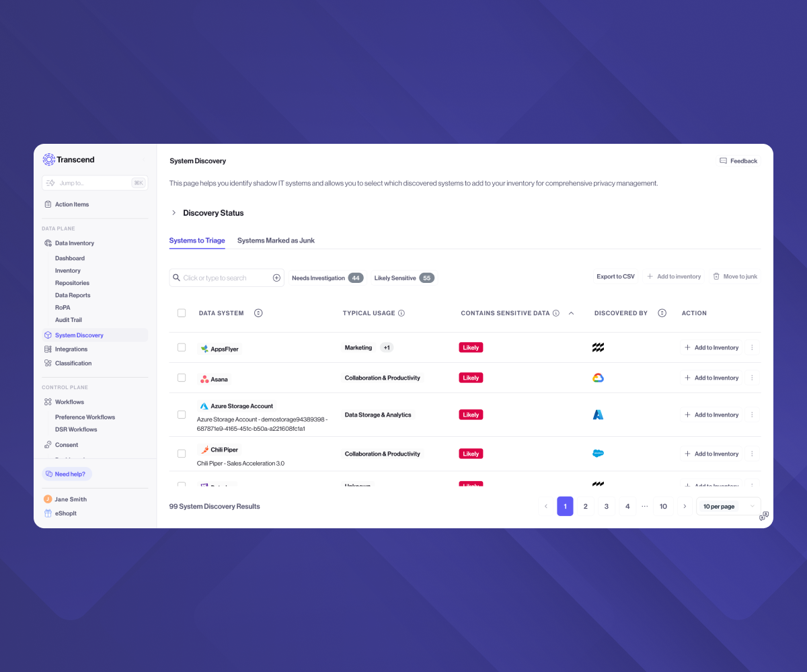This screenshot has height=672, width=807.
Task: Click the Move to junk button
Action: (735, 277)
